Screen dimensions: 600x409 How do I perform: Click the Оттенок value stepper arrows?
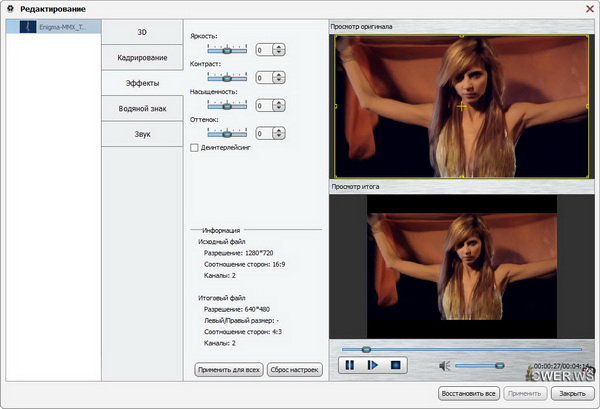click(278, 133)
